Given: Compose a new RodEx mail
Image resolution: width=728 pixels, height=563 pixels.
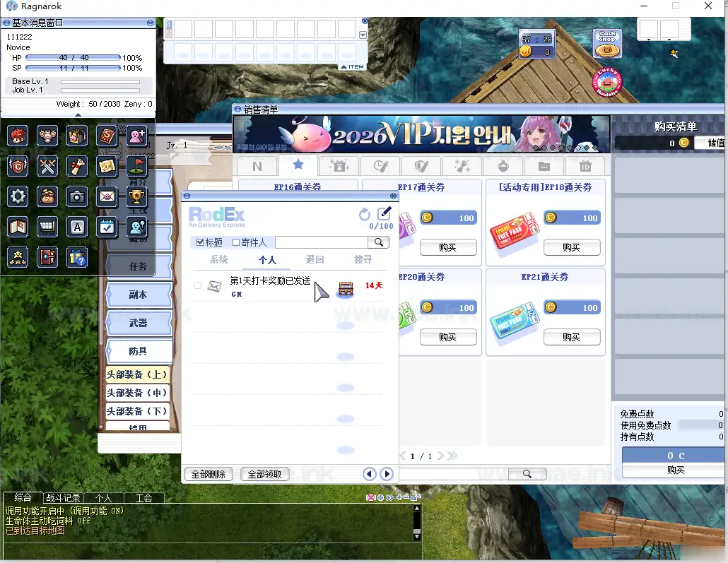Looking at the screenshot, I should [384, 213].
